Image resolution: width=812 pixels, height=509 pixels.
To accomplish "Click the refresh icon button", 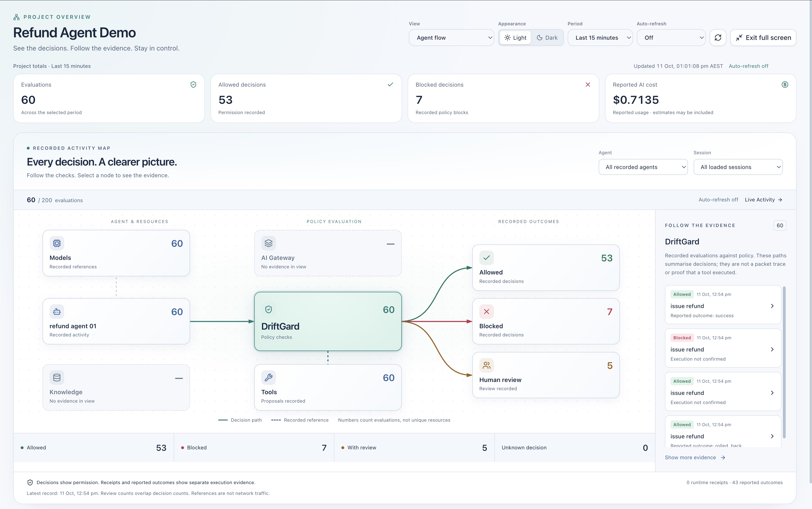I will pos(718,38).
